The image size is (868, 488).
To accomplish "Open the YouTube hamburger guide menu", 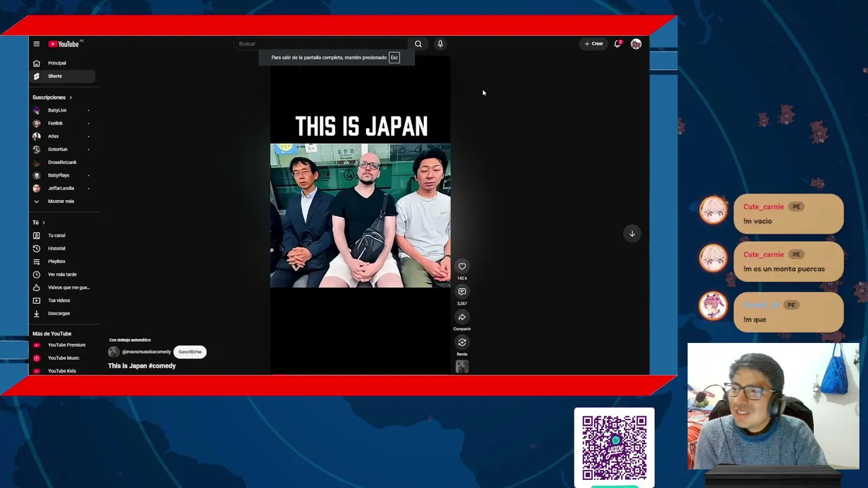I will pyautogui.click(x=37, y=44).
